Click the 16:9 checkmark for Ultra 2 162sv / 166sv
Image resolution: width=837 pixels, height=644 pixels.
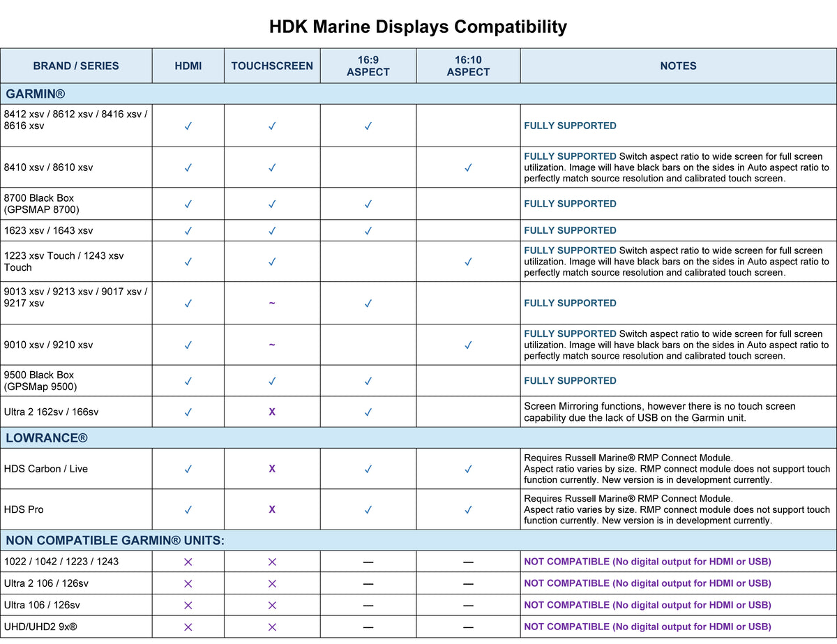pyautogui.click(x=368, y=412)
